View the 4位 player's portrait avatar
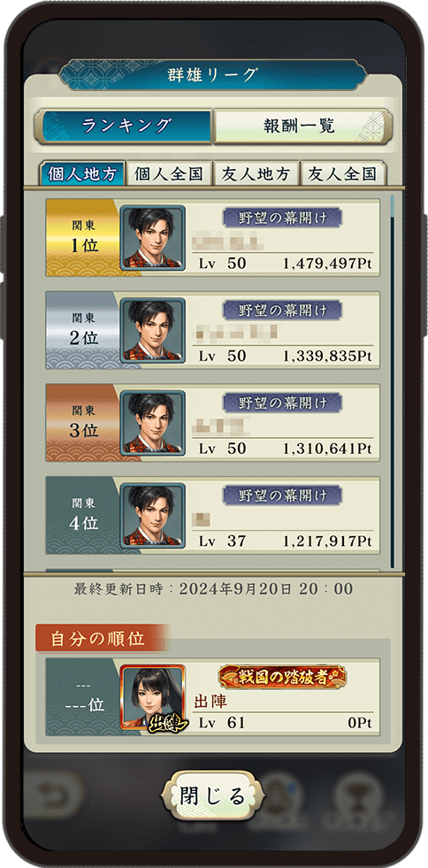The image size is (428, 868). click(x=153, y=515)
